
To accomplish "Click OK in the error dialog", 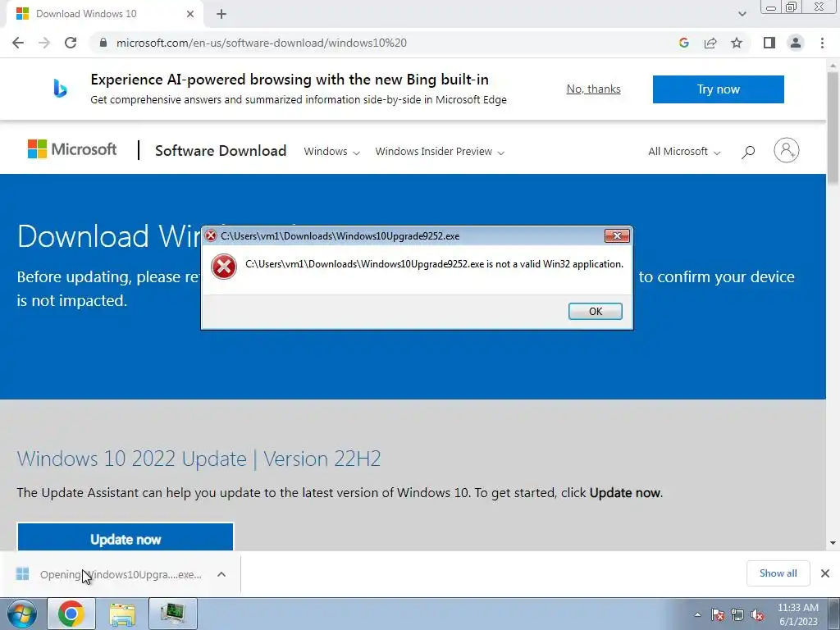I will 596,311.
